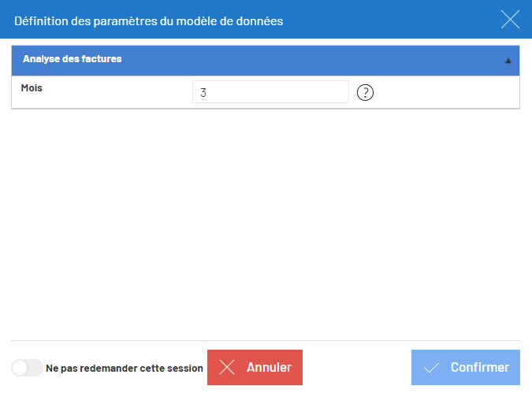The image size is (532, 393).
Task: Click the Annuler button
Action: 255,367
